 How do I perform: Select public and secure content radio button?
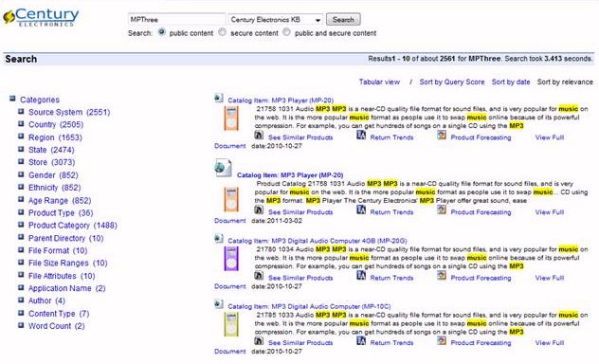(x=286, y=32)
